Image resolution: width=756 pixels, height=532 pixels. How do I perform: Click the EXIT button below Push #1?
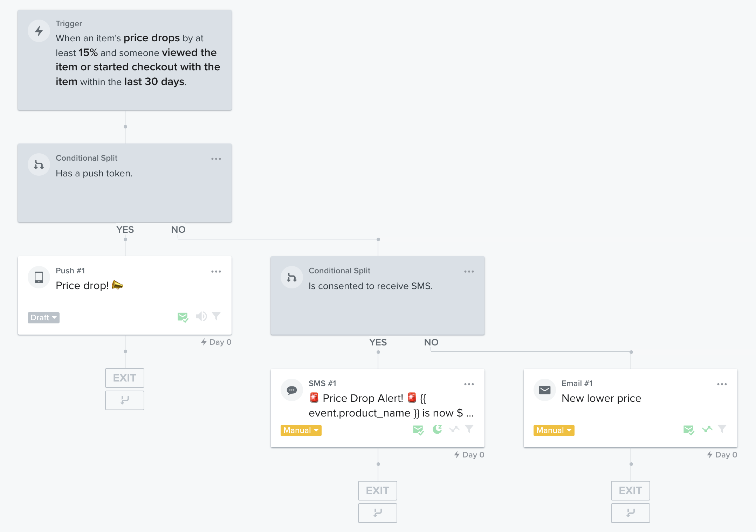point(125,378)
